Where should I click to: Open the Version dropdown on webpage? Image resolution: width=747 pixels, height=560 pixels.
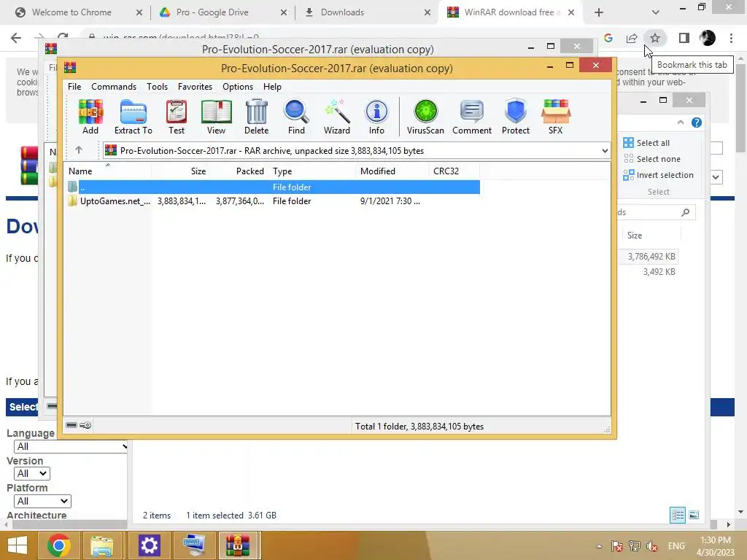click(x=32, y=474)
